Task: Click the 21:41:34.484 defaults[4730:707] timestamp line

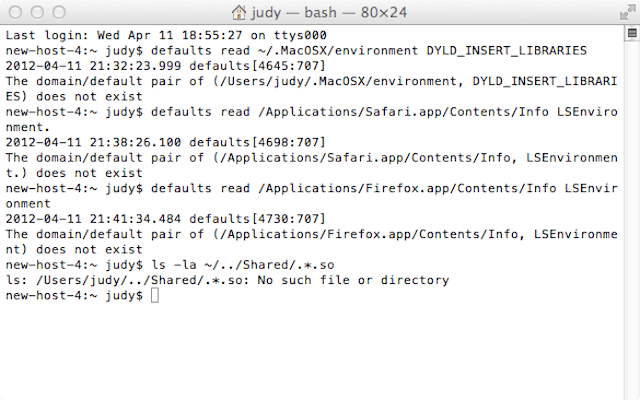Action: 166,219
